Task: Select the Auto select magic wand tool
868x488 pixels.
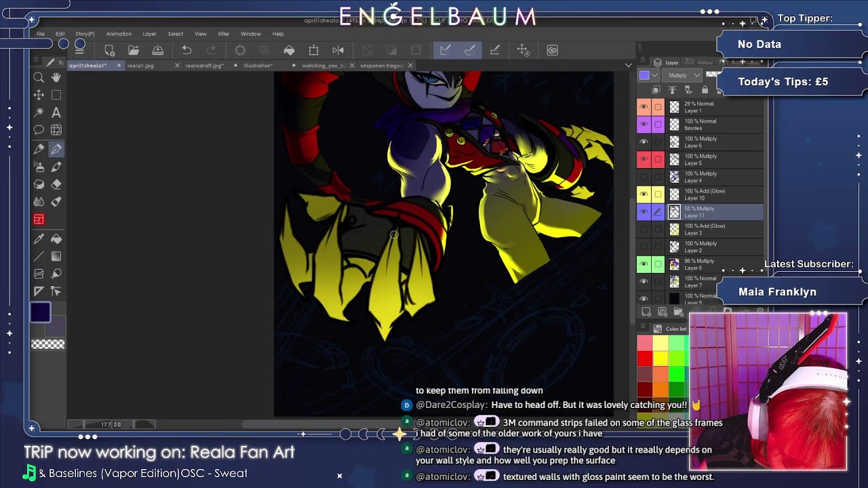Action: click(x=39, y=113)
